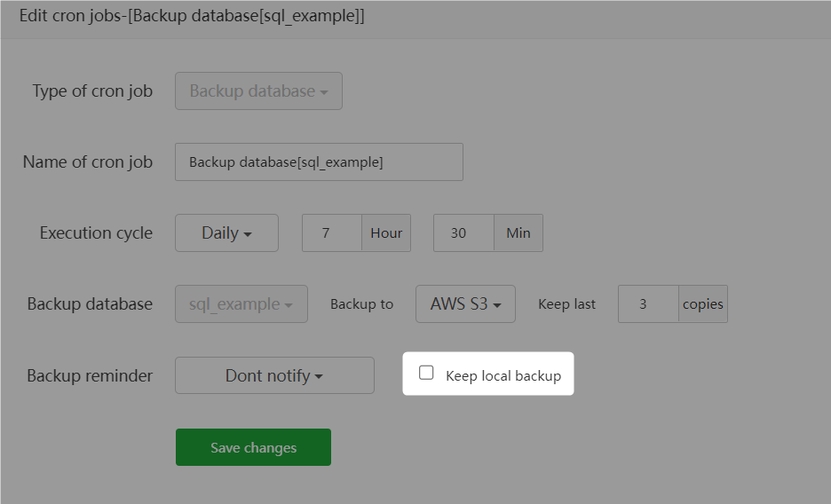Focus the minute input showing 30
Screen dimensions: 831x504
(463, 233)
